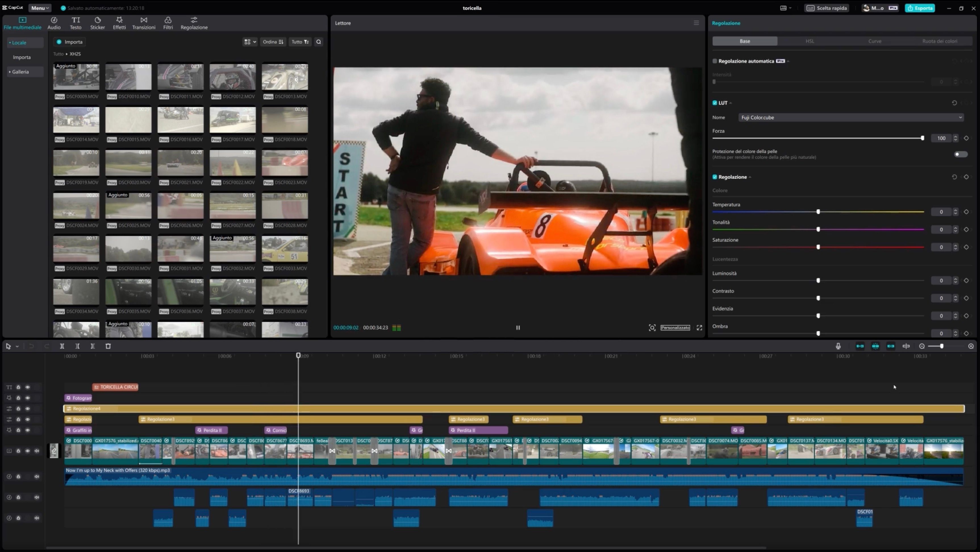Search media with the magnifier icon
Image resolution: width=980 pixels, height=552 pixels.
click(319, 42)
